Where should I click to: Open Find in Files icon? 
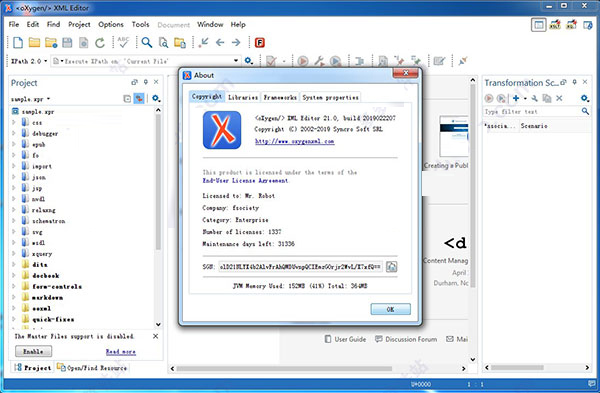pyautogui.click(x=163, y=42)
